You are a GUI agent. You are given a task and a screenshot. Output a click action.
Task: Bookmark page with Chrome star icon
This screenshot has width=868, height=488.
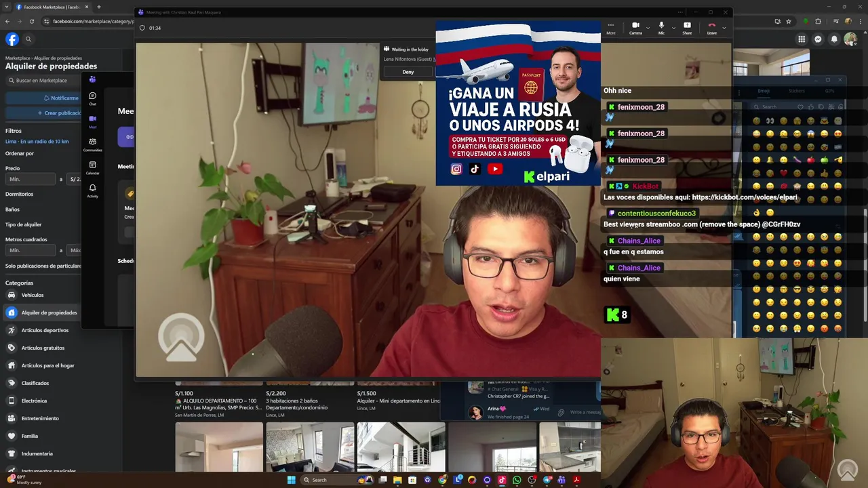[789, 21]
